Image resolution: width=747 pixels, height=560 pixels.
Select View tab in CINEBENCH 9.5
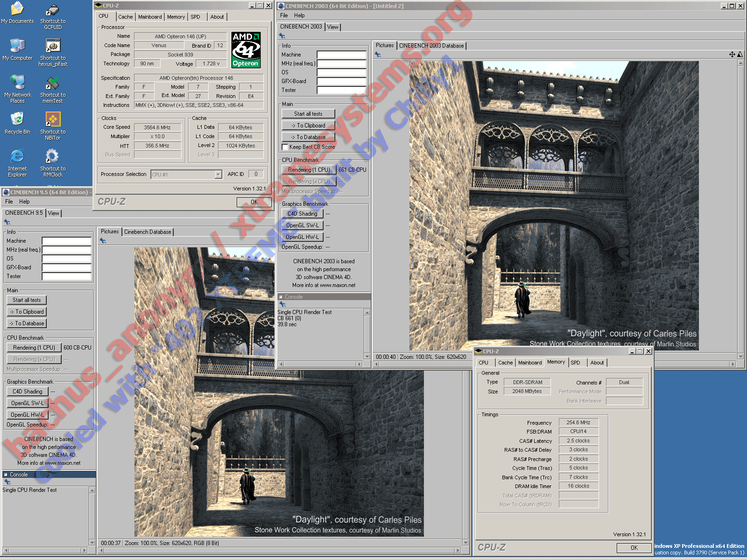coord(54,213)
